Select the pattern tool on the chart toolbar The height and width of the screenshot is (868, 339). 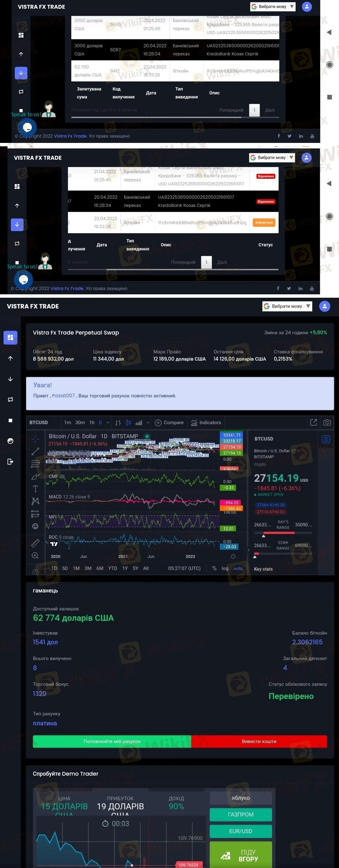click(x=35, y=501)
